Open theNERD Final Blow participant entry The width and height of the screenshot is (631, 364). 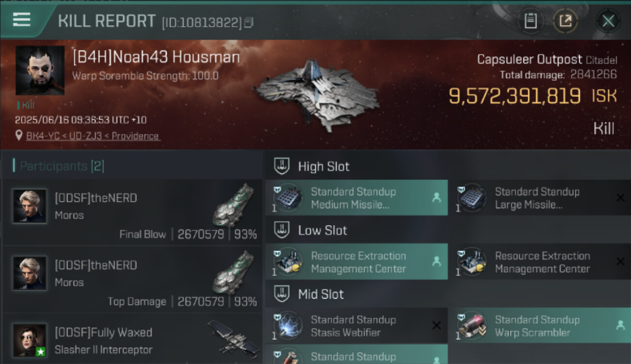[x=132, y=213]
